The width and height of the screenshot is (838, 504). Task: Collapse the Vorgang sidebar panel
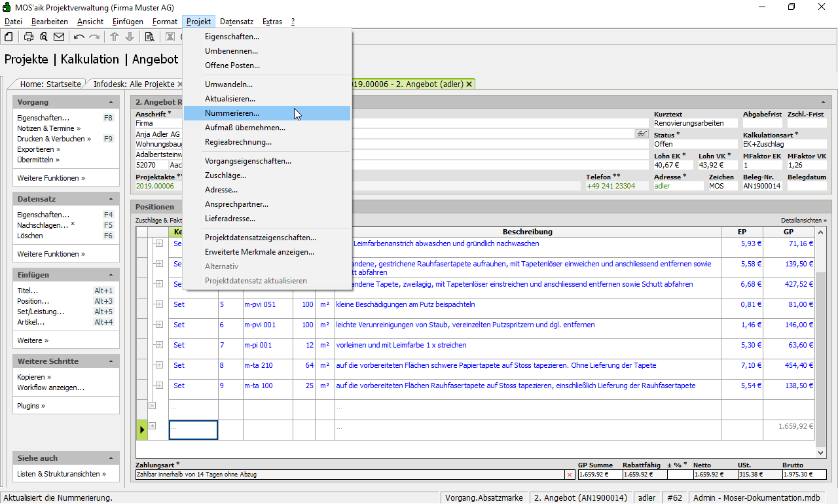pyautogui.click(x=111, y=102)
